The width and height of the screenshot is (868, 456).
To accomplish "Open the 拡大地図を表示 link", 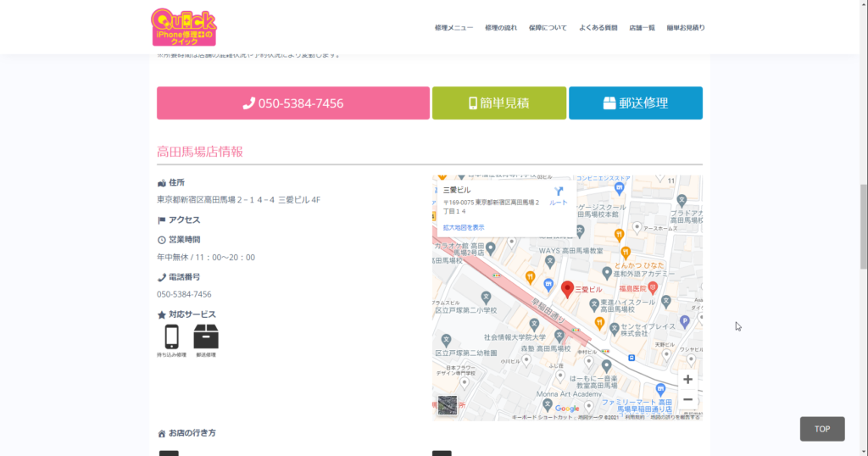I will pyautogui.click(x=464, y=227).
